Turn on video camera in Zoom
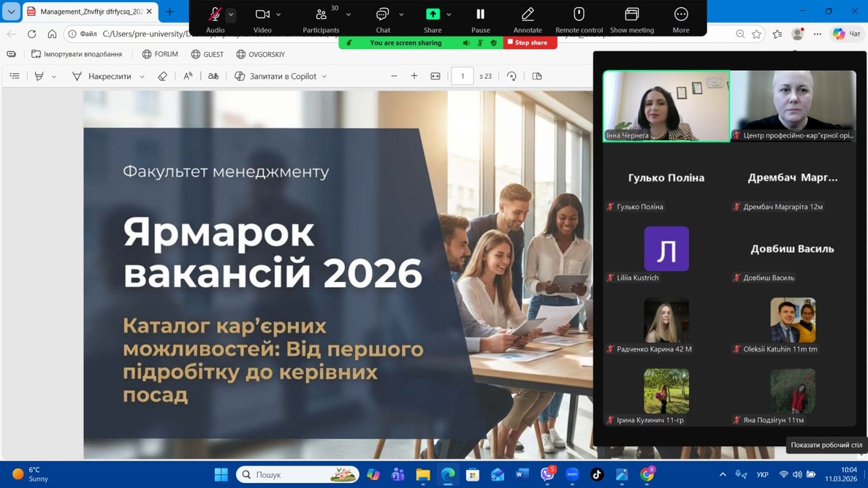This screenshot has width=868, height=488. click(x=262, y=14)
